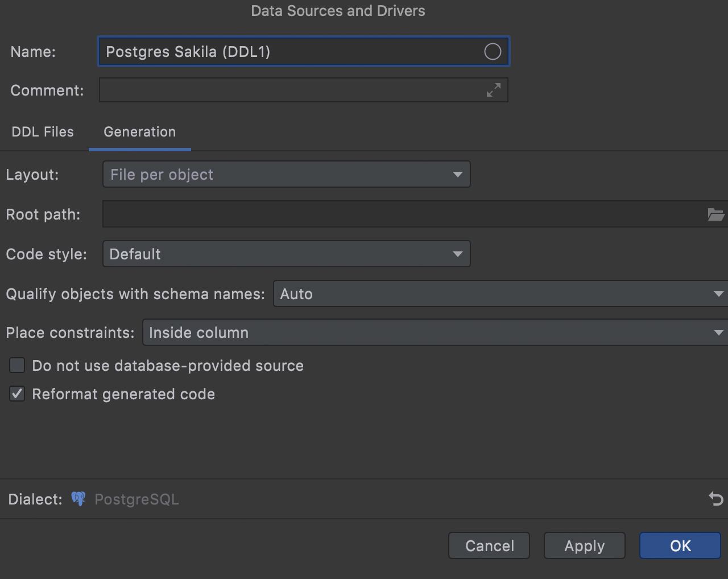Screen dimensions: 728x579
Task: Click the Apply button
Action: 584,546
